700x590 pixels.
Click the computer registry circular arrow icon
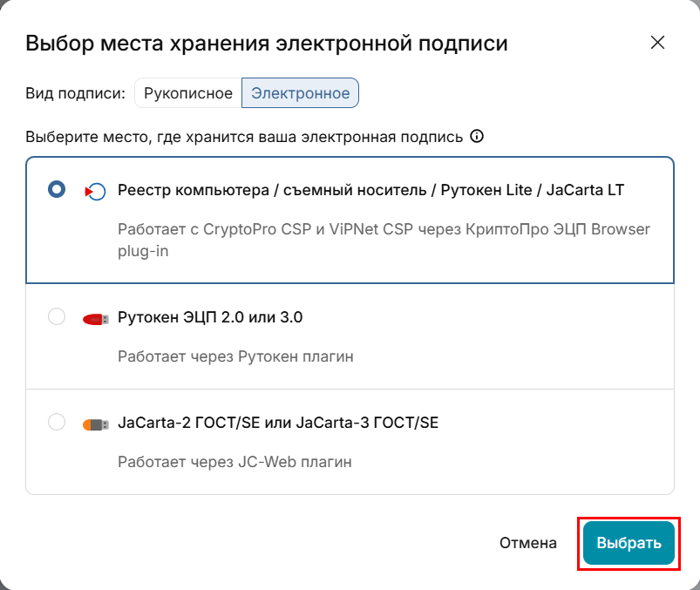coord(95,191)
